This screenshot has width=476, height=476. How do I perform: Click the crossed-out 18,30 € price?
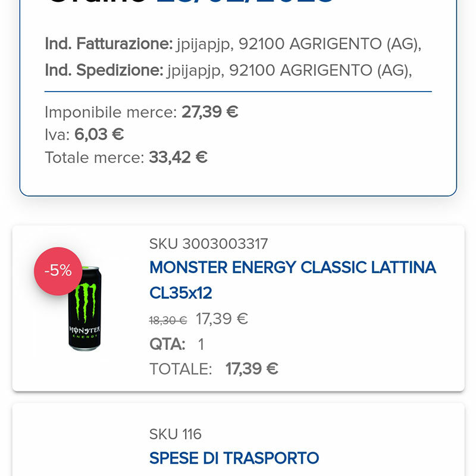(168, 320)
